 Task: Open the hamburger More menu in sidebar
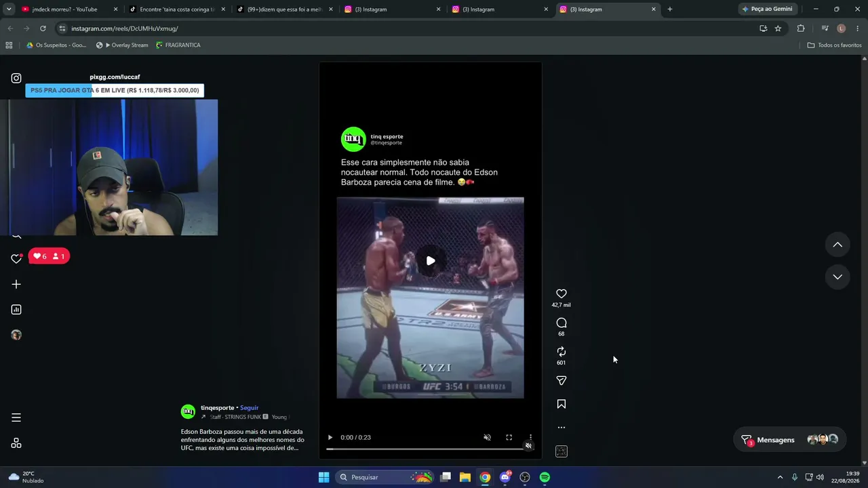point(16,418)
